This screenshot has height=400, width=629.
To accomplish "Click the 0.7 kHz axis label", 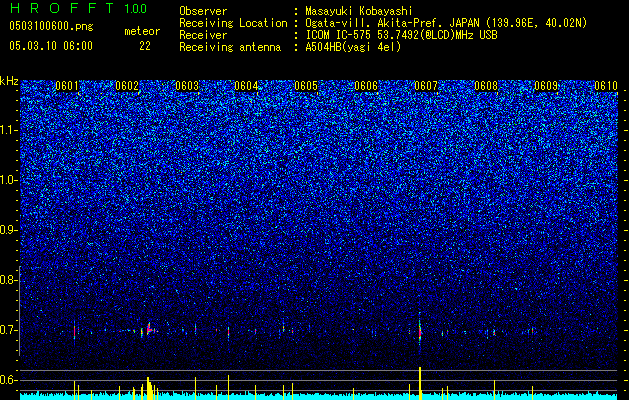I will click(x=9, y=330).
